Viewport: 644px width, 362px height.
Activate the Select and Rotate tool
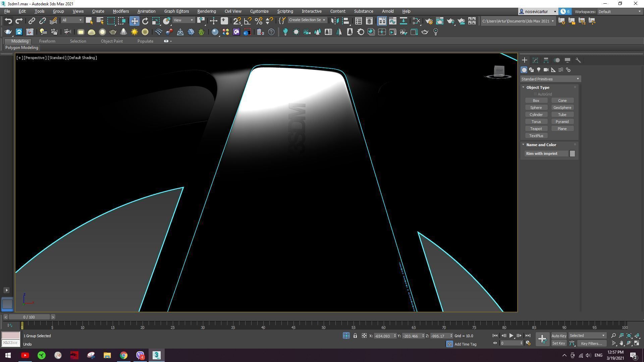coord(145,21)
